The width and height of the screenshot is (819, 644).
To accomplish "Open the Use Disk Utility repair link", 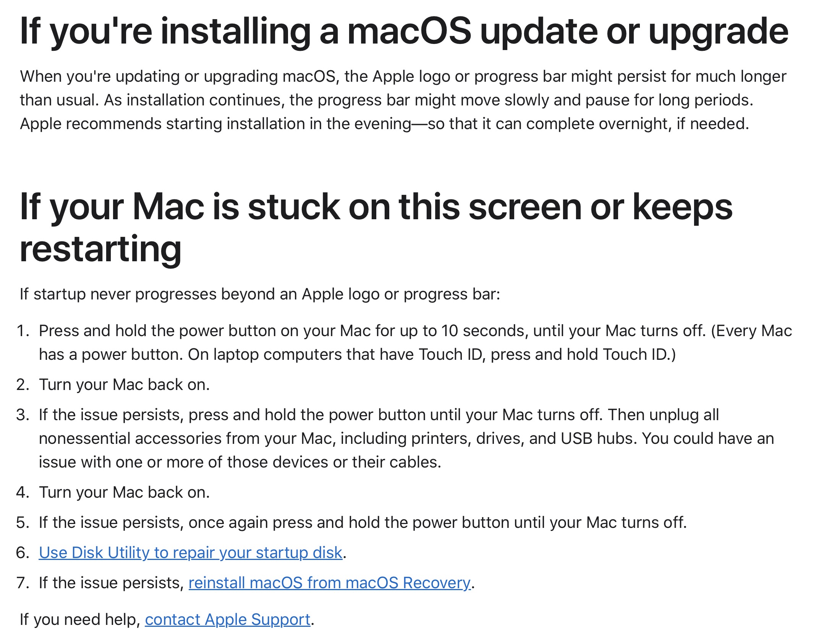I will click(x=190, y=553).
